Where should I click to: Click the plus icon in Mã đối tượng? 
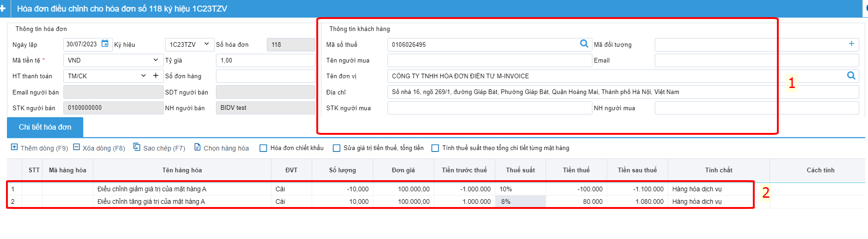851,44
